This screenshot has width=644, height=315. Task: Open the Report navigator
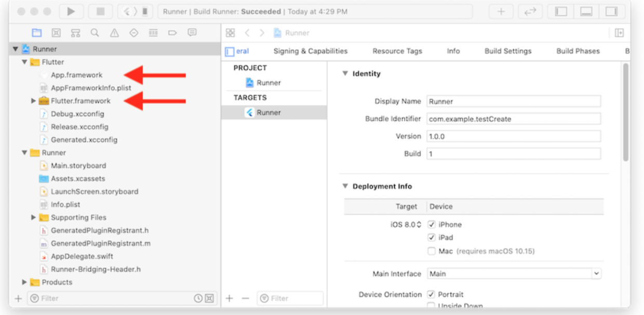coord(192,32)
